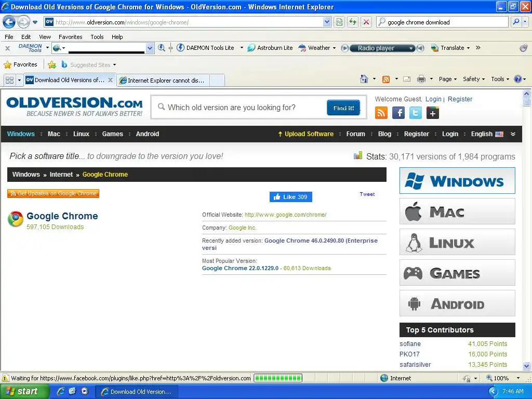Open the zoom level dropdown arrow
Viewport: 532px width, 399px height.
518,378
